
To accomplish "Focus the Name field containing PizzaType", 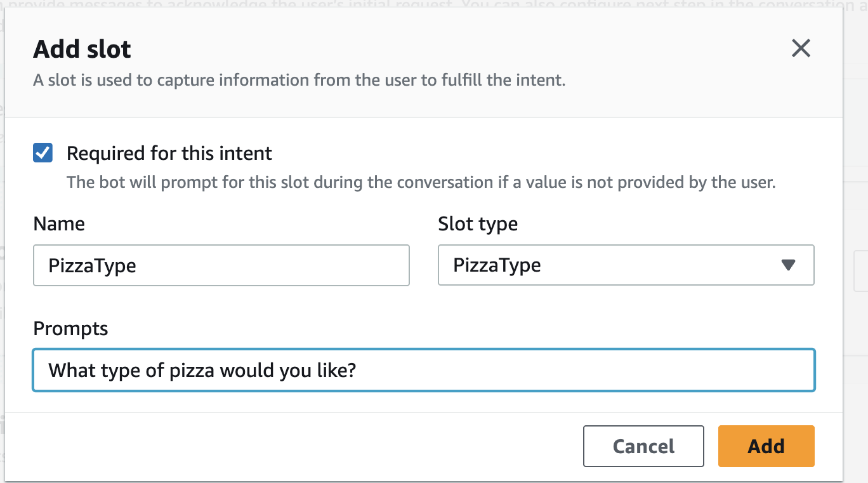I will tap(221, 265).
